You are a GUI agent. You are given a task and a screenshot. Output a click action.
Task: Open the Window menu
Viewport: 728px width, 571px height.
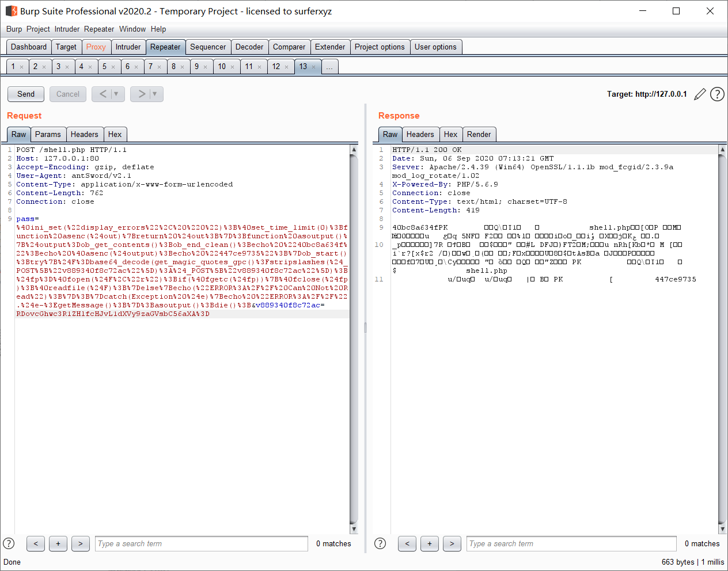click(x=132, y=29)
